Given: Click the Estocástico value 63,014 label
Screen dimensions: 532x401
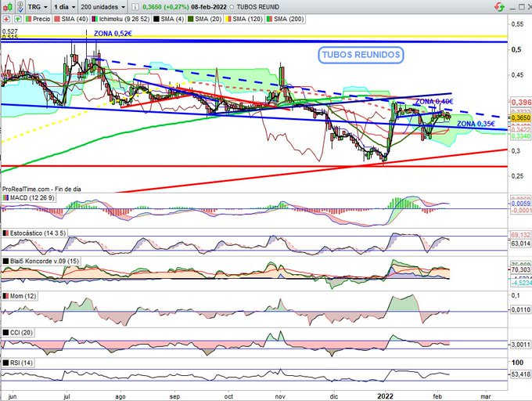Looking at the screenshot, I should coord(520,243).
